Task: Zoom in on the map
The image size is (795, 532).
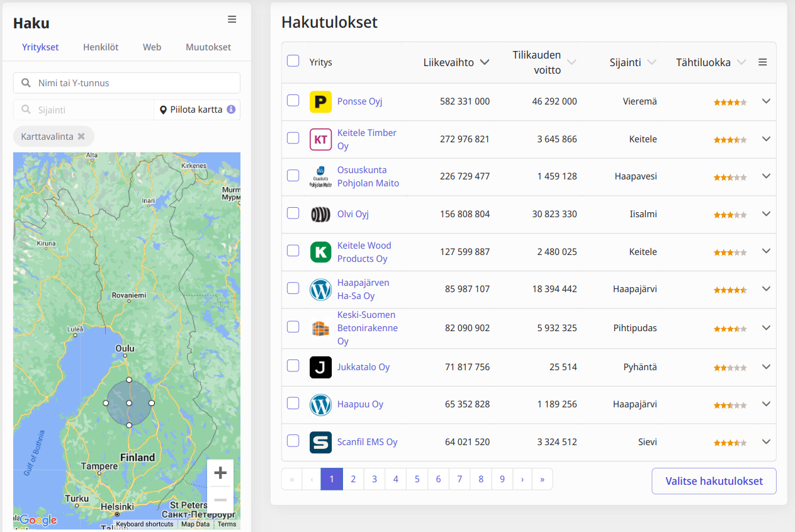Action: [220, 473]
